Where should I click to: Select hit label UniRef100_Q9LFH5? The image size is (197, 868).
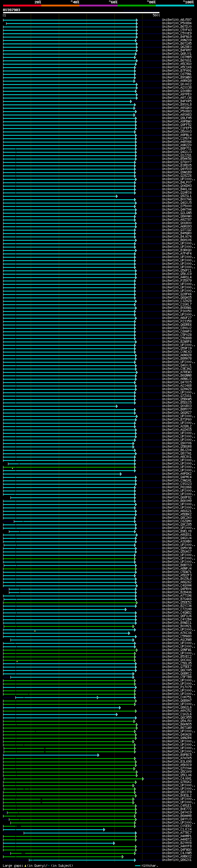[x=177, y=118]
